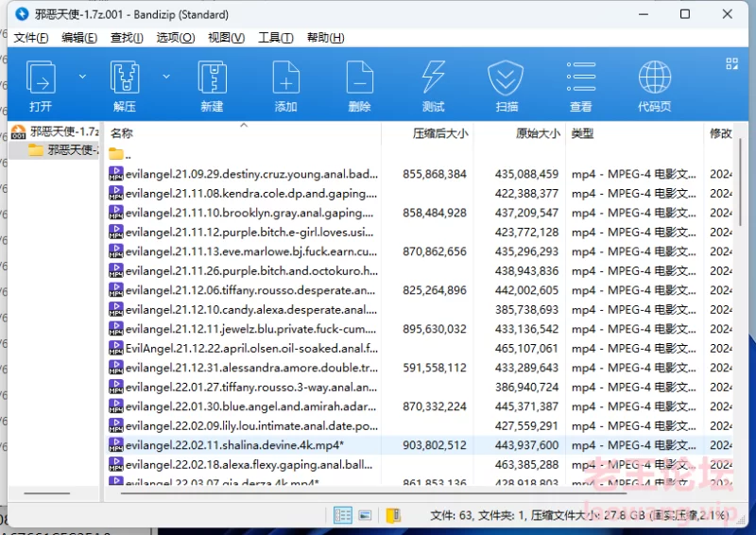Click mp4 icon of april.olsen file row

116,348
